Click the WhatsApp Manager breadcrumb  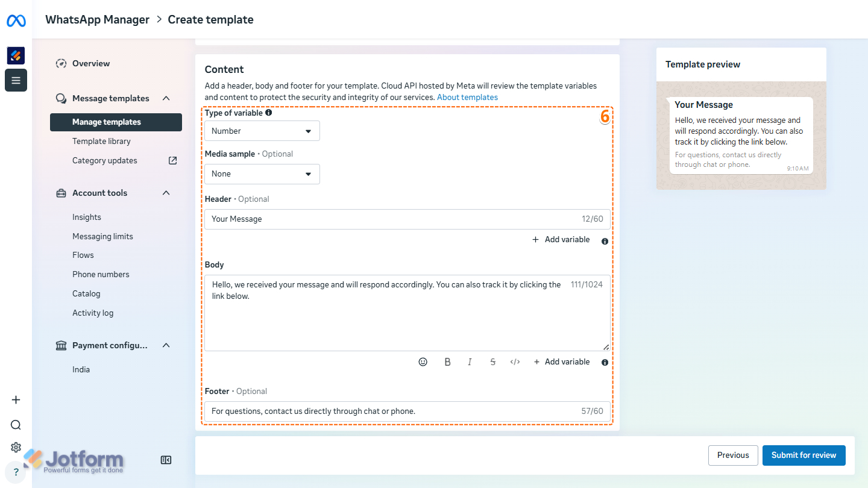[97, 19]
